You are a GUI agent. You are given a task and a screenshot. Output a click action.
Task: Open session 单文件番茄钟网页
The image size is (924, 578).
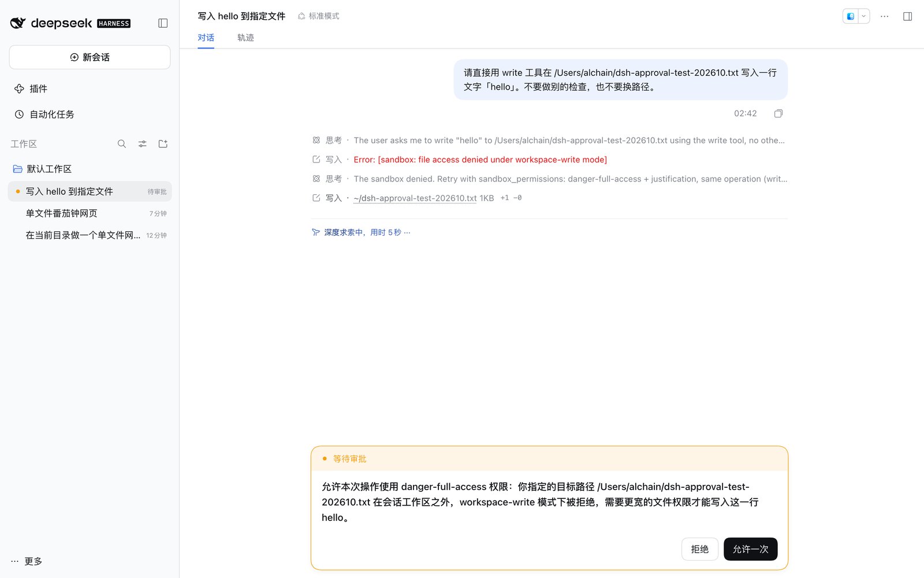click(90, 213)
